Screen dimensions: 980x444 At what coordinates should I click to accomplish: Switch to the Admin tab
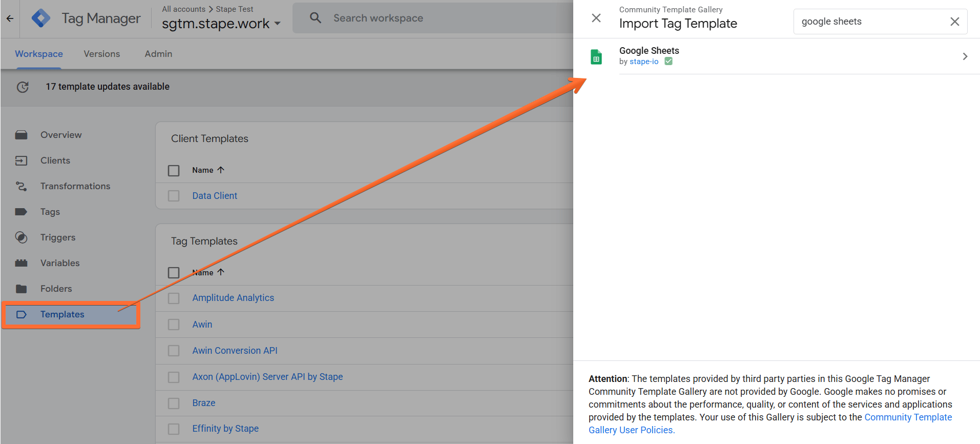pyautogui.click(x=158, y=54)
